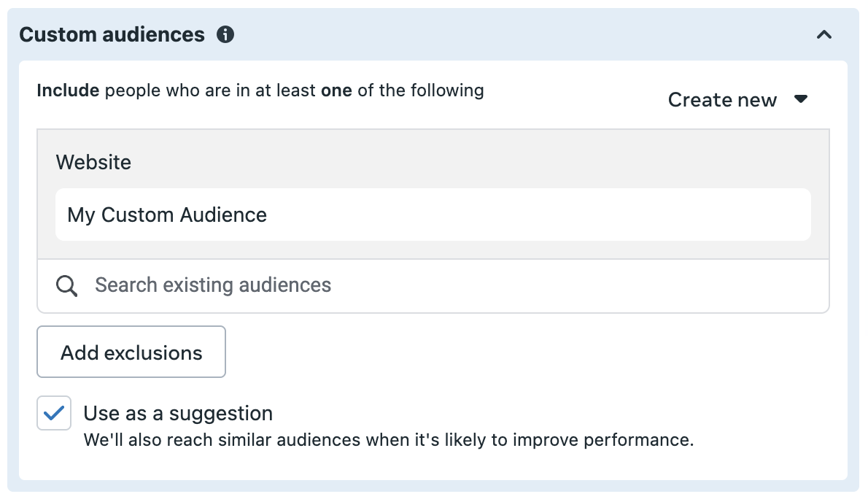Click the bold word Include
The width and height of the screenshot is (868, 502).
point(68,90)
